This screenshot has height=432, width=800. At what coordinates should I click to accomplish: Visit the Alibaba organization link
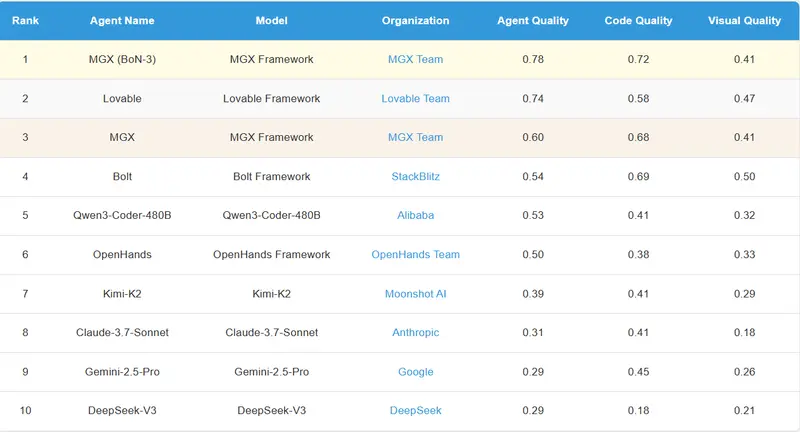point(415,216)
